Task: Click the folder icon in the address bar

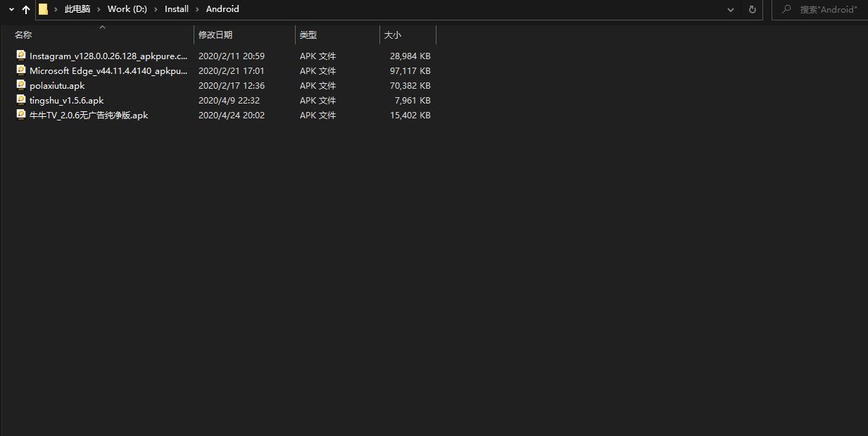Action: coord(43,9)
